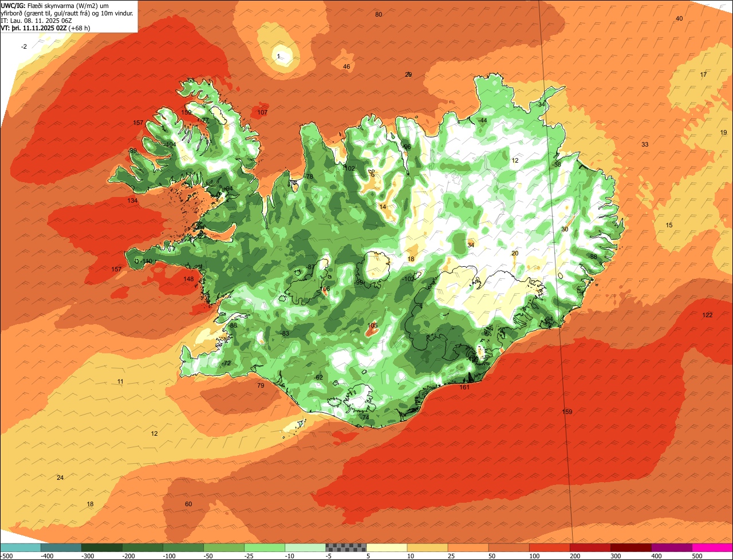Select the -50 to -25 legend swatch
This screenshot has width=733, height=560.
(224, 547)
